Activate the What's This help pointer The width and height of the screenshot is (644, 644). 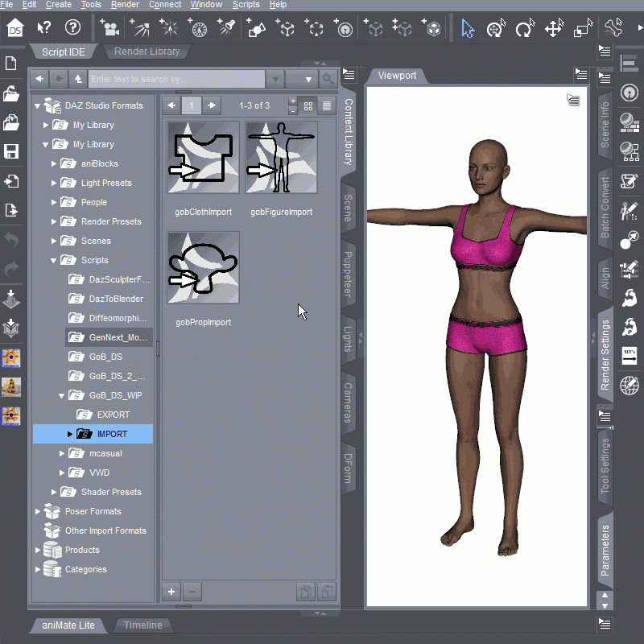[x=43, y=28]
